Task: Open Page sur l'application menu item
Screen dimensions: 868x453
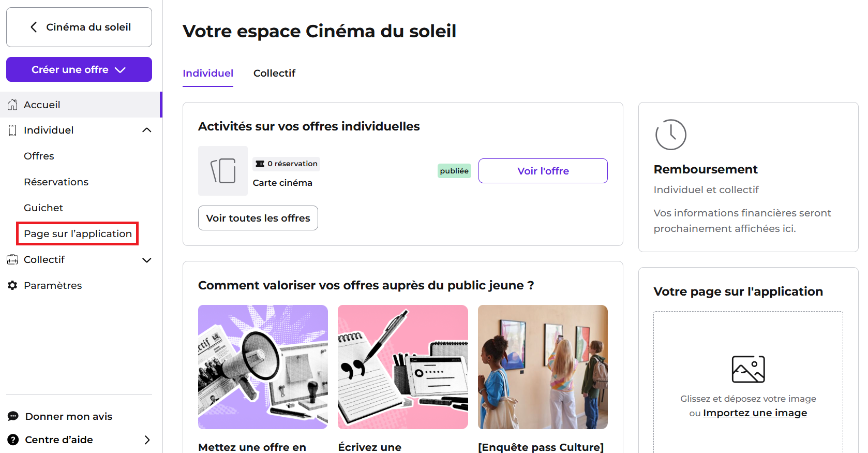Action: point(78,233)
